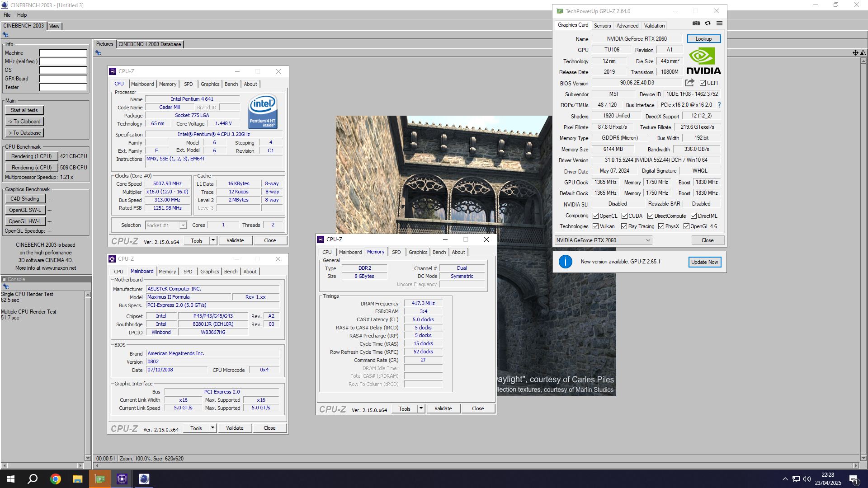Click the Tester input field
The image size is (868, 488).
point(63,87)
